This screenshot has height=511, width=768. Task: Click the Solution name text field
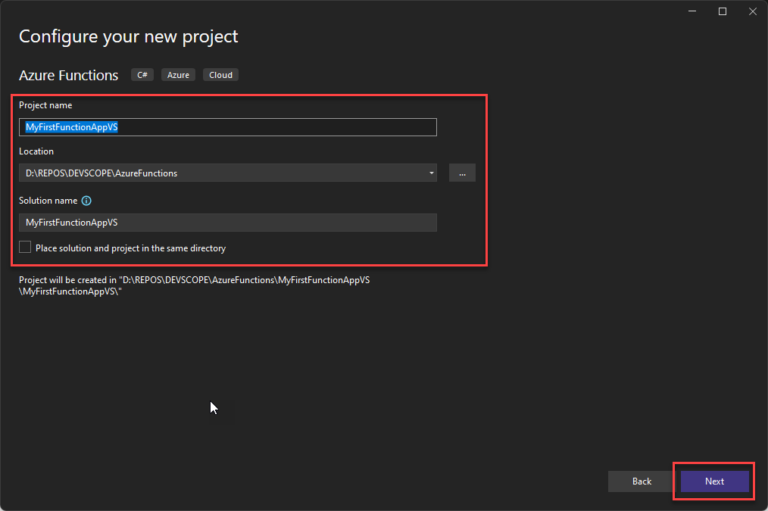(227, 222)
